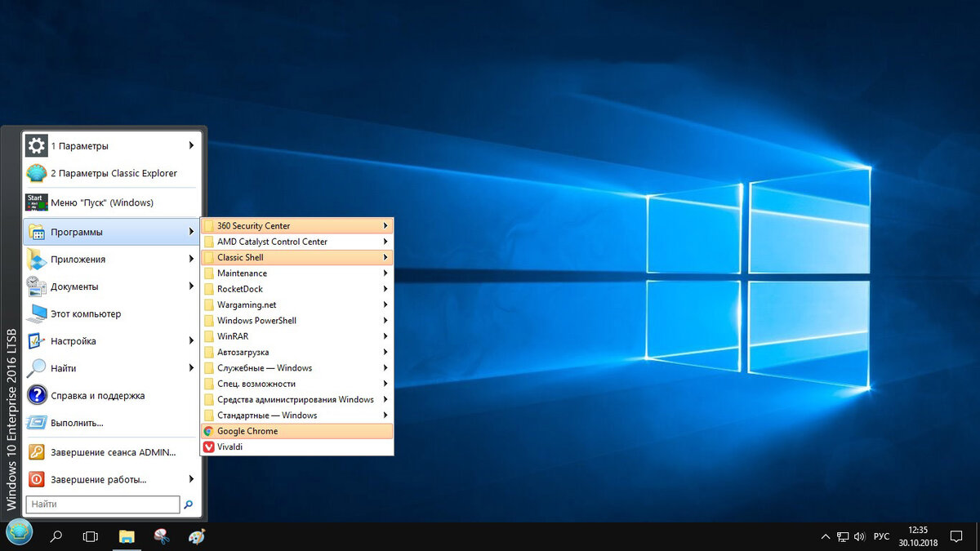
Task: Open Служебные — Windows folder
Action: [x=297, y=368]
